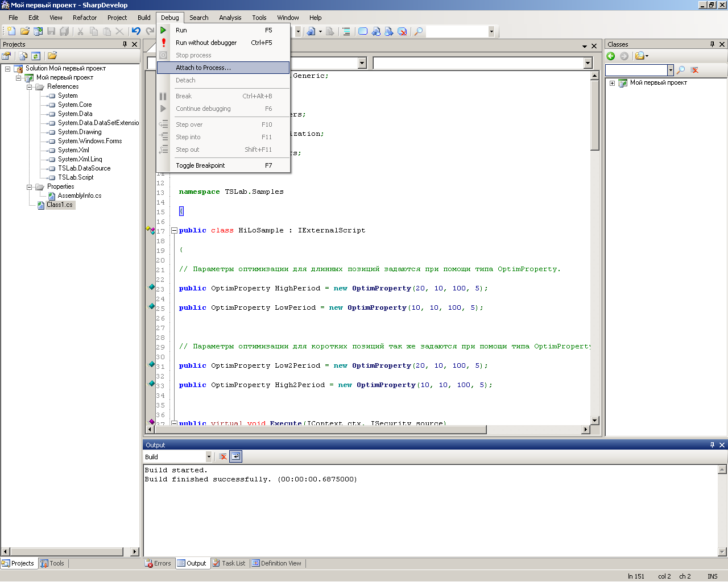The image size is (728, 582).
Task: Click the Classes panel search input field
Action: point(636,70)
